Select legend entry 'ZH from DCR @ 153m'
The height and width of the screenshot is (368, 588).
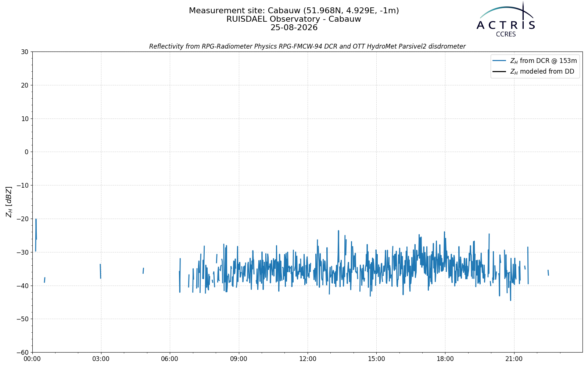coord(544,61)
